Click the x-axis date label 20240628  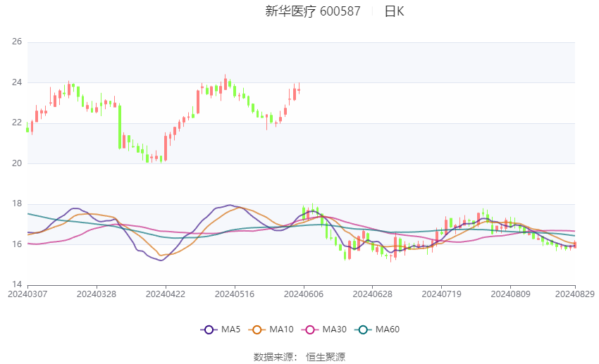click(x=373, y=294)
